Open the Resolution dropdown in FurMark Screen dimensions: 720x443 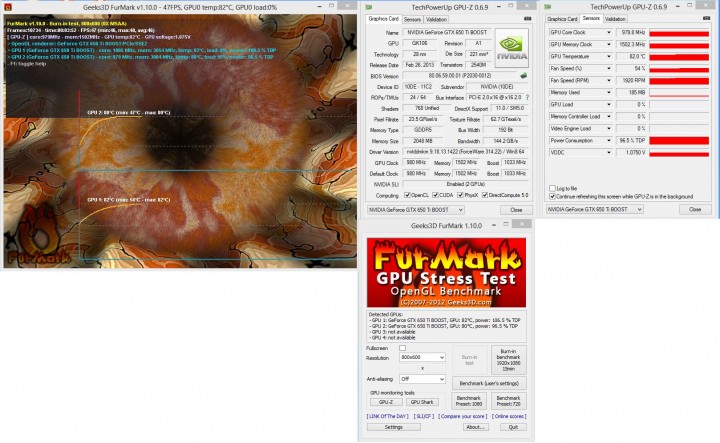pos(422,357)
